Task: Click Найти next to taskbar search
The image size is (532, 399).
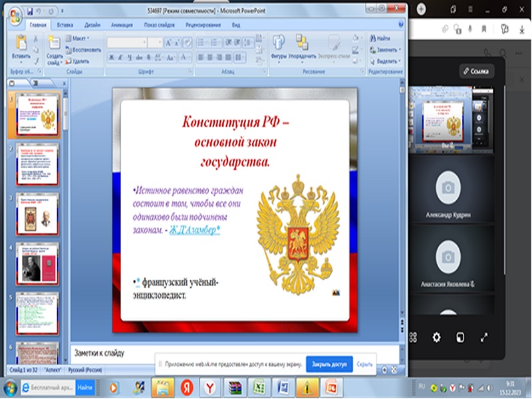Action: point(85,388)
